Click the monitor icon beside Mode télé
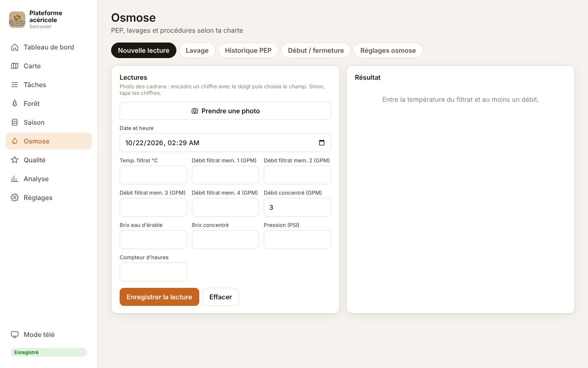The height and width of the screenshot is (368, 588). [x=15, y=334]
